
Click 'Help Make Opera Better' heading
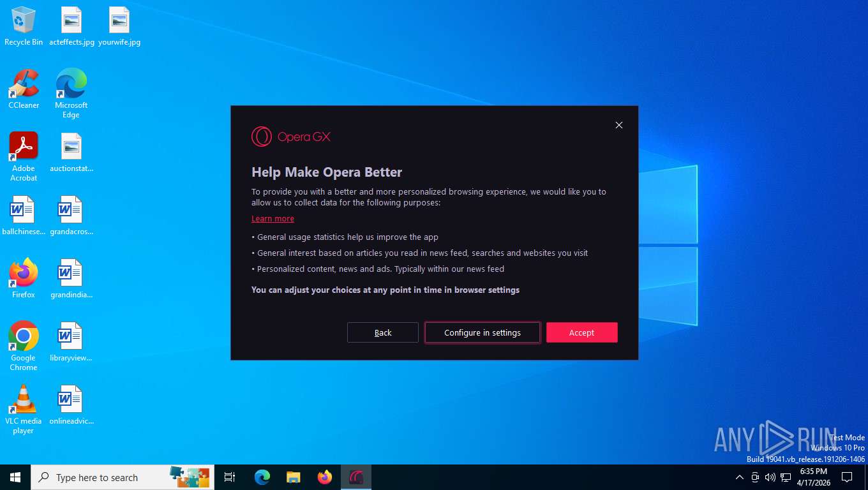pos(327,172)
